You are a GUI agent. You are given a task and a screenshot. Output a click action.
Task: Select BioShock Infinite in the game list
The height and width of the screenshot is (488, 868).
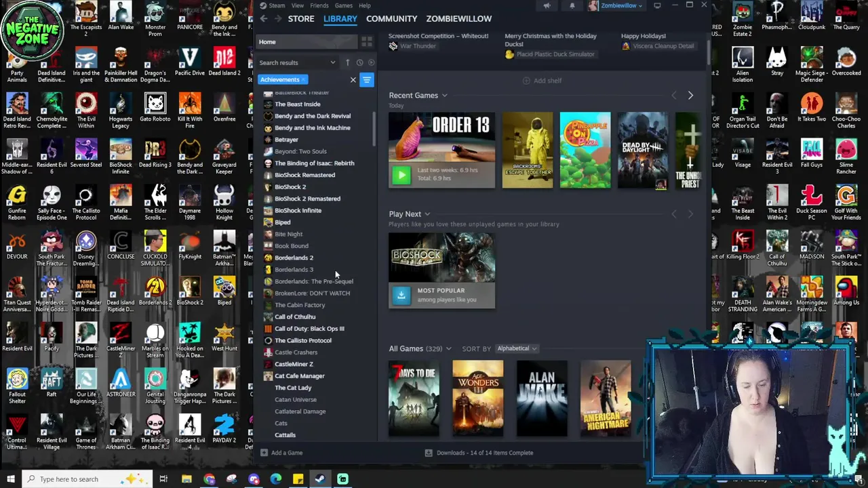[298, 211]
